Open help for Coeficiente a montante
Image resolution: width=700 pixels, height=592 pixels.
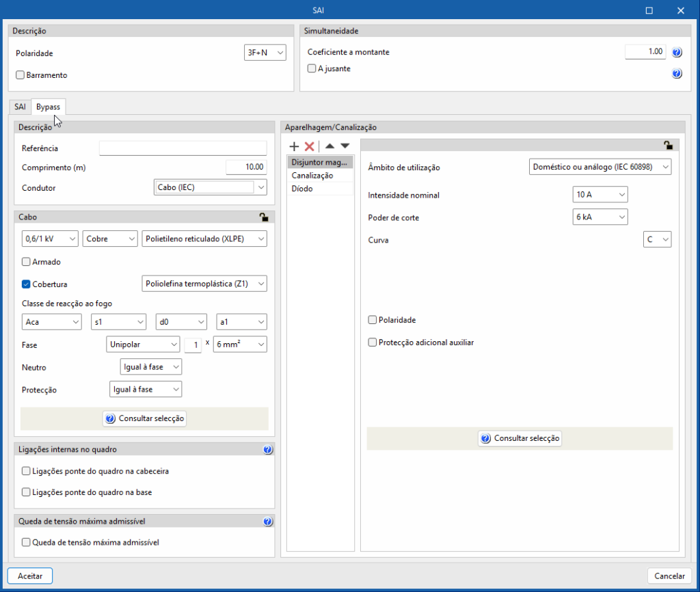[x=677, y=53]
